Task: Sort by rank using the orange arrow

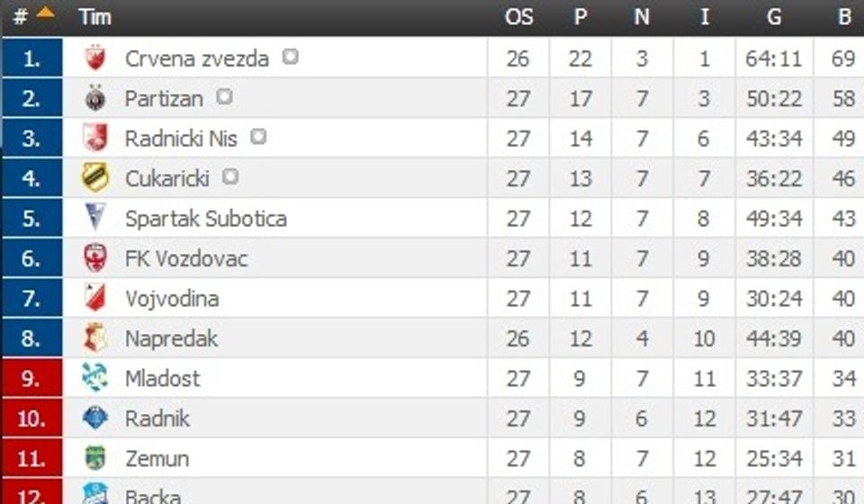Action: (x=45, y=14)
